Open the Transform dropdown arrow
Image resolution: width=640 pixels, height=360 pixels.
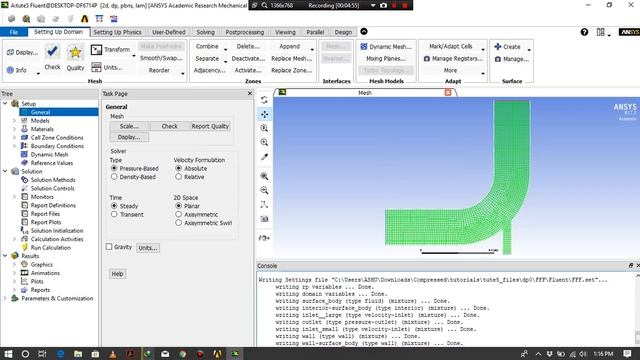[x=133, y=56]
